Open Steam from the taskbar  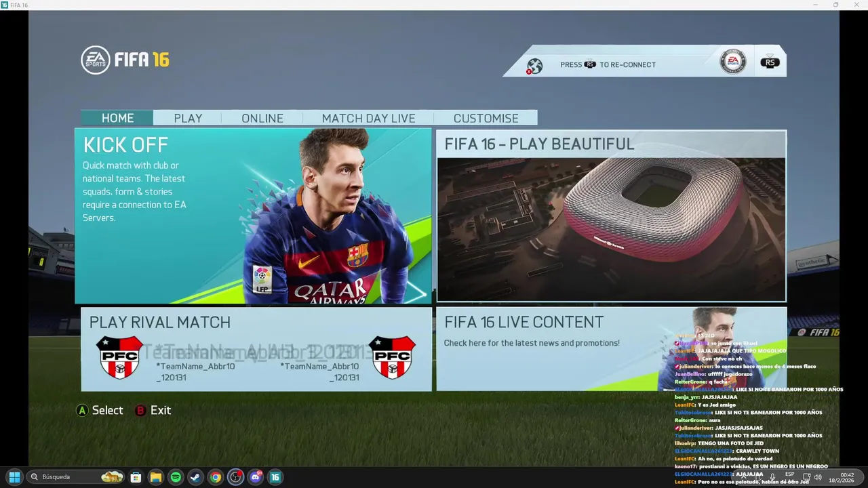pyautogui.click(x=195, y=477)
